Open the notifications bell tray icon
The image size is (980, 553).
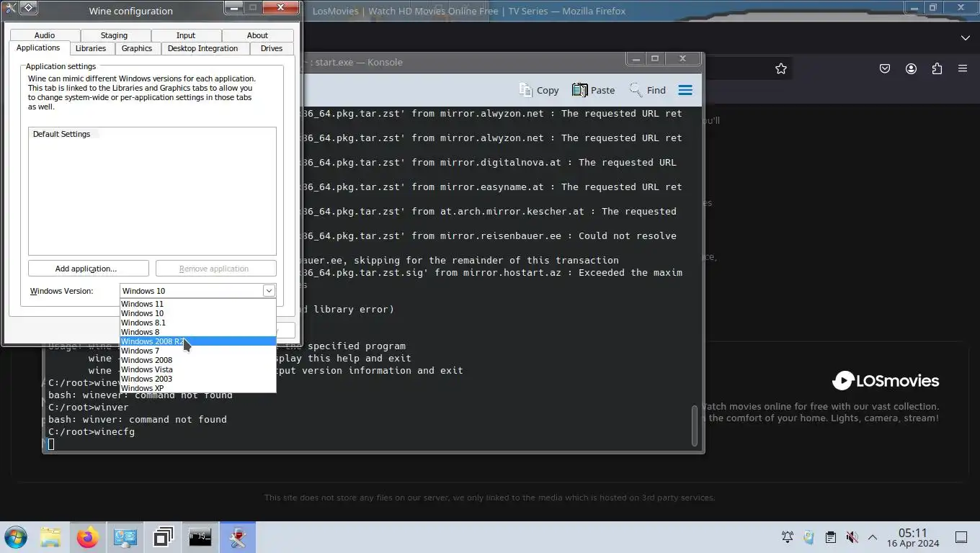[788, 537]
